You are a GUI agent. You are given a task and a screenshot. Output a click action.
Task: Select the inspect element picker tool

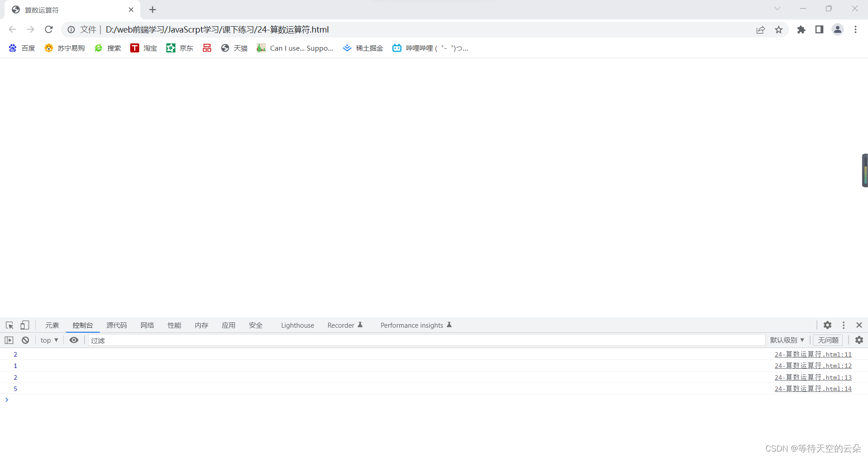[9, 325]
